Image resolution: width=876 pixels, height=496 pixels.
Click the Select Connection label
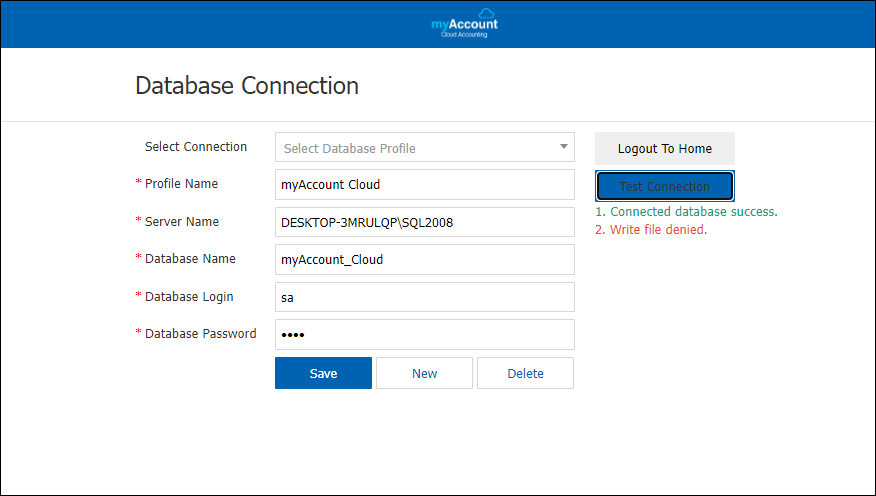pyautogui.click(x=196, y=146)
